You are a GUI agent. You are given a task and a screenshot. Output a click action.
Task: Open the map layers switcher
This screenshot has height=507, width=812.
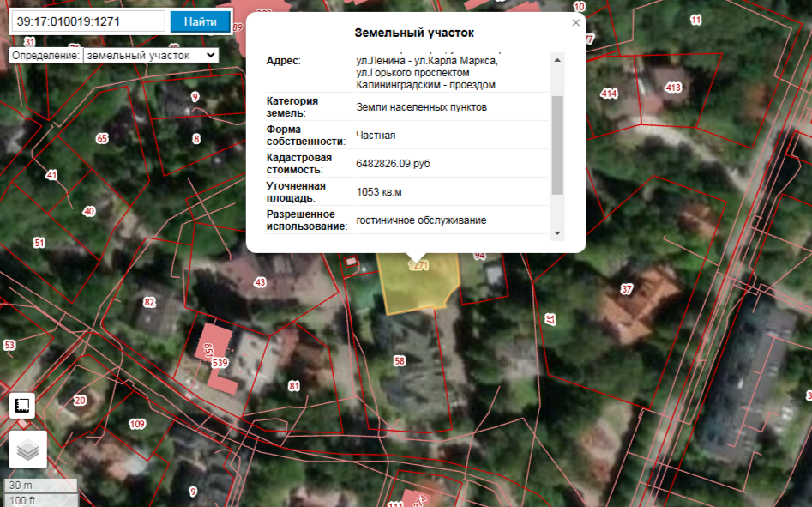coord(28,450)
